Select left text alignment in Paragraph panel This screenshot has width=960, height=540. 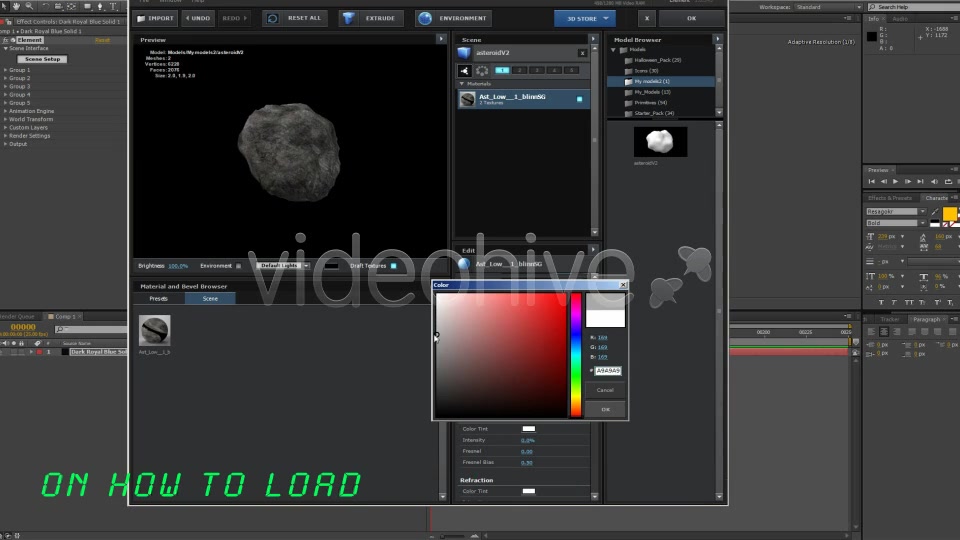tap(871, 332)
